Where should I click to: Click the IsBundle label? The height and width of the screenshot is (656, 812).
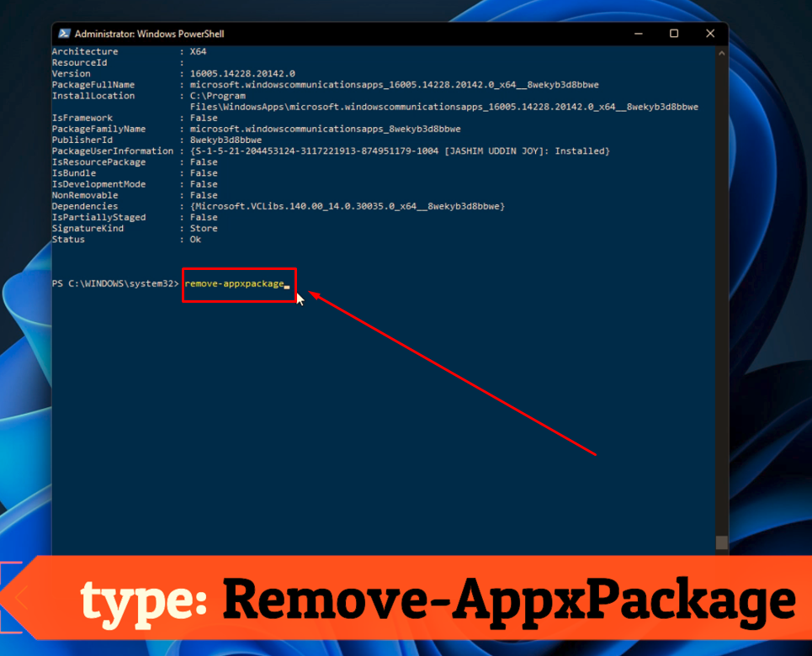[74, 173]
